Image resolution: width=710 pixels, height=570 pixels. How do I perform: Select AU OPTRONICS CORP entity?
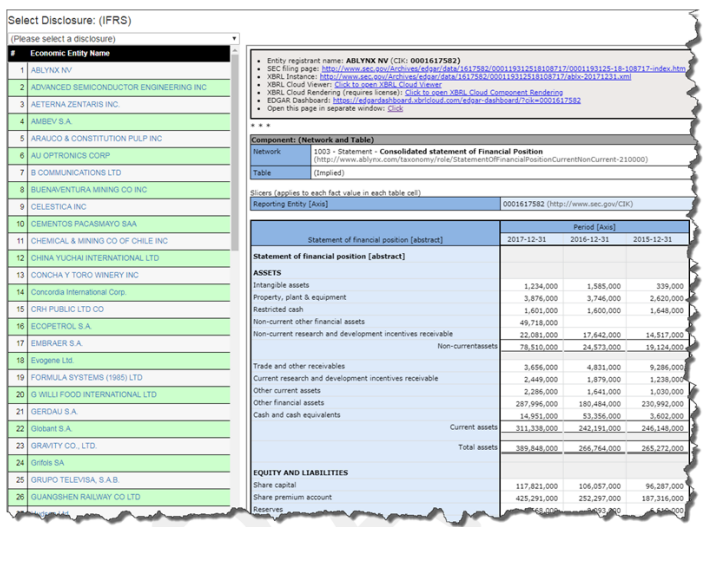pos(70,156)
